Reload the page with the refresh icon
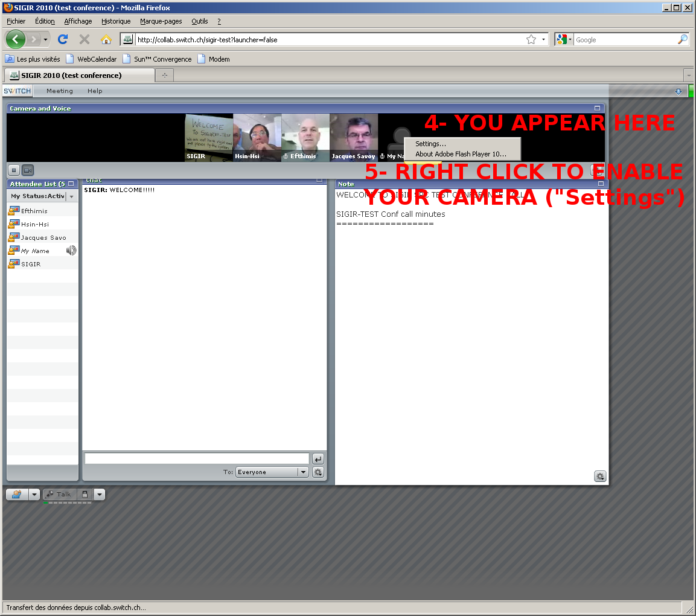 click(62, 39)
